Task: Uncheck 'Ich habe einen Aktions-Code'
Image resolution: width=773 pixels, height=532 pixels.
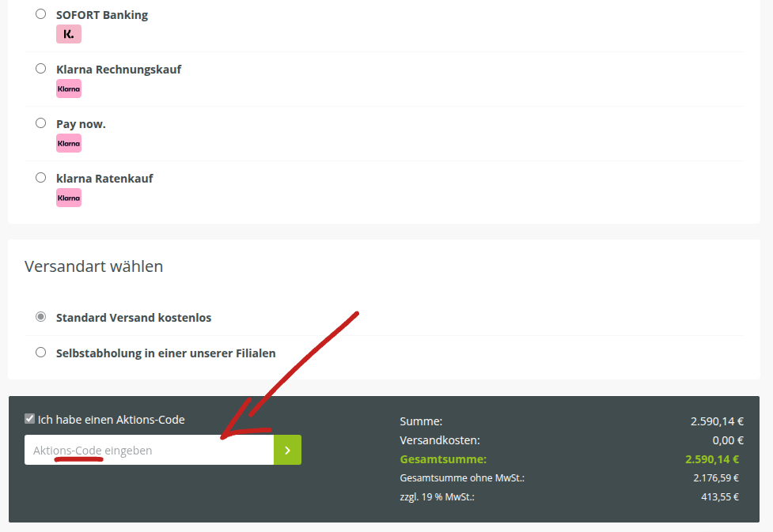Action: click(x=29, y=419)
